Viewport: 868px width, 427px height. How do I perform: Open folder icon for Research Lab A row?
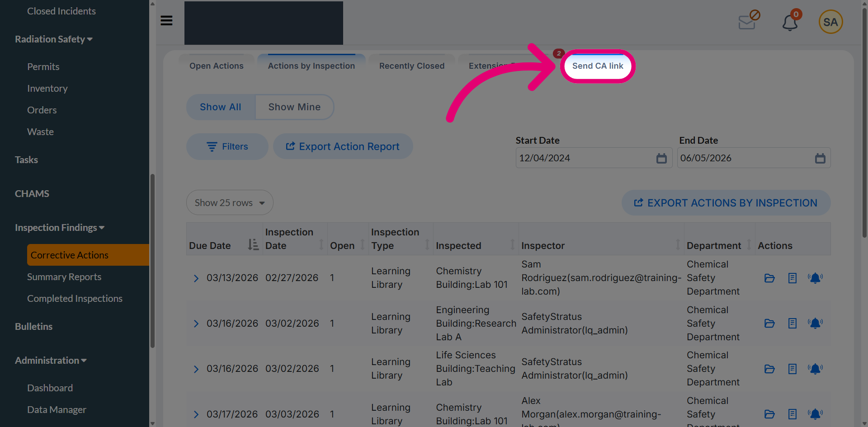[x=769, y=323]
